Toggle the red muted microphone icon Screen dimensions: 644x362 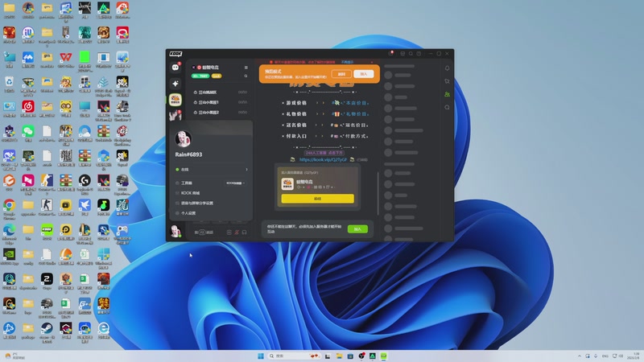(x=237, y=232)
